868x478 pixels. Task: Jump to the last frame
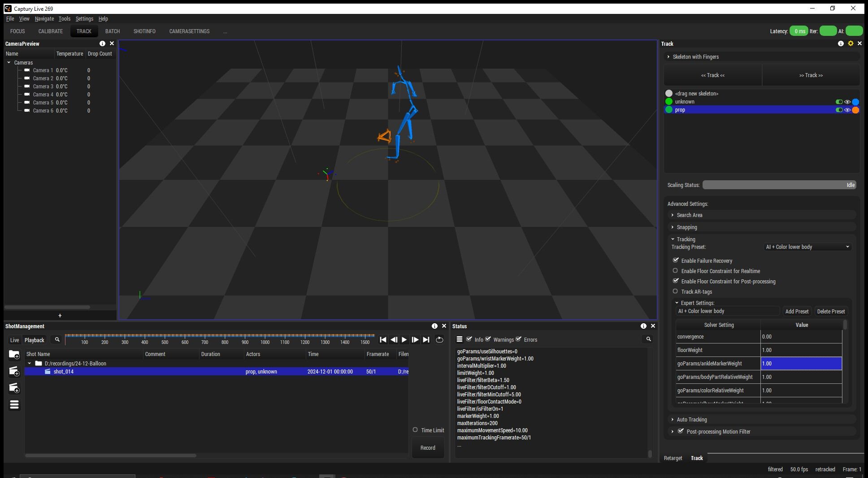tap(426, 340)
